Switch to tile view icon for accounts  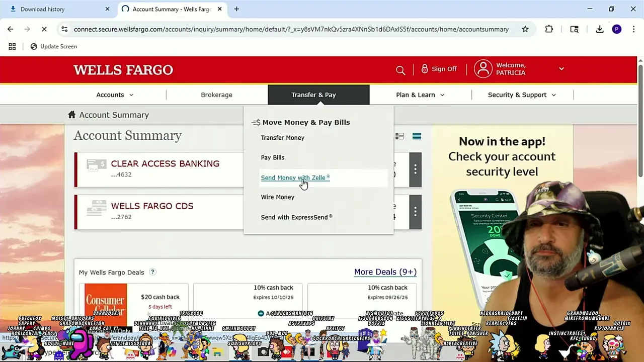click(x=399, y=136)
